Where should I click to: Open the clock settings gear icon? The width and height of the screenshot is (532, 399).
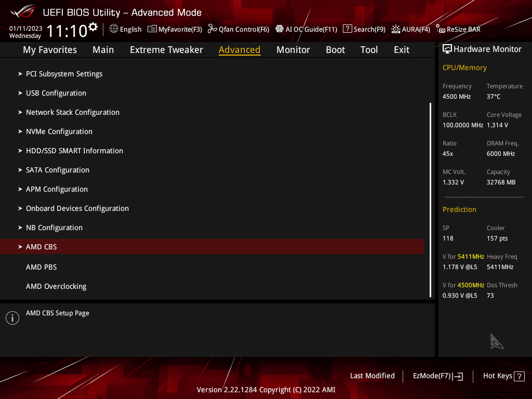(93, 27)
